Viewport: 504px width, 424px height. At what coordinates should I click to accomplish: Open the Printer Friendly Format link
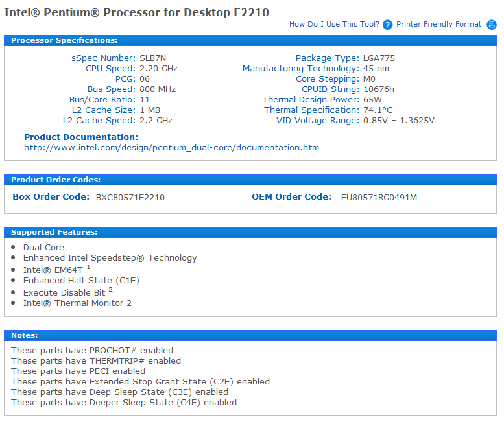pyautogui.click(x=438, y=24)
